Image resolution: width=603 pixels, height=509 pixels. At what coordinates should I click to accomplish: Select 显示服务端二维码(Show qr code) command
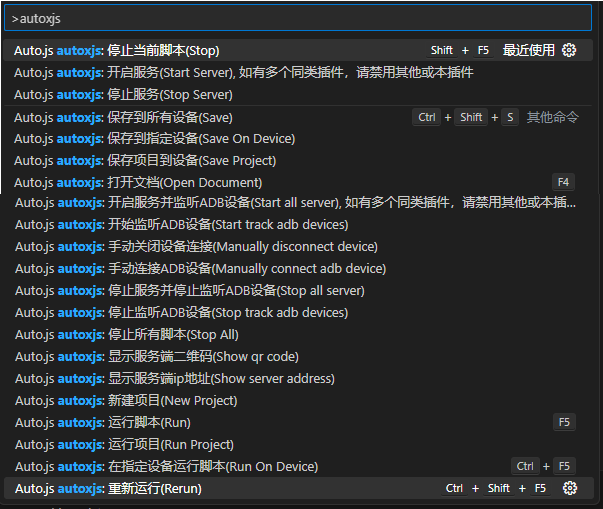(x=298, y=356)
